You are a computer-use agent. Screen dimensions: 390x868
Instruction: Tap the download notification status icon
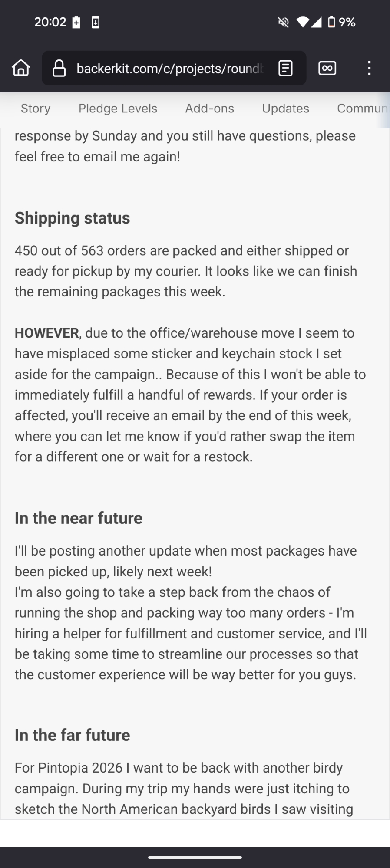96,22
